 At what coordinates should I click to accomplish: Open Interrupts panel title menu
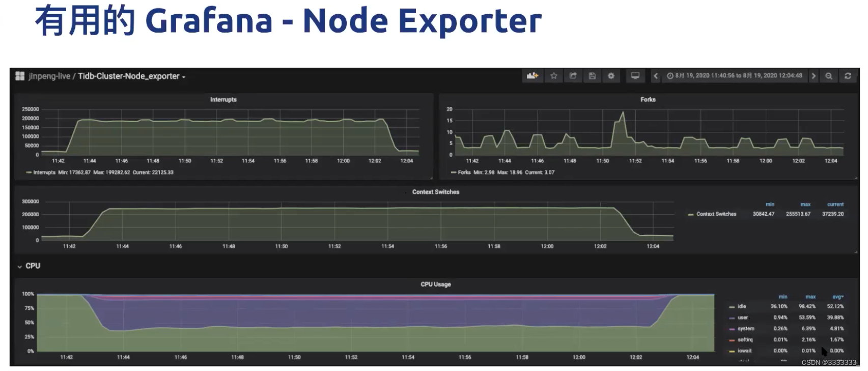pos(223,99)
